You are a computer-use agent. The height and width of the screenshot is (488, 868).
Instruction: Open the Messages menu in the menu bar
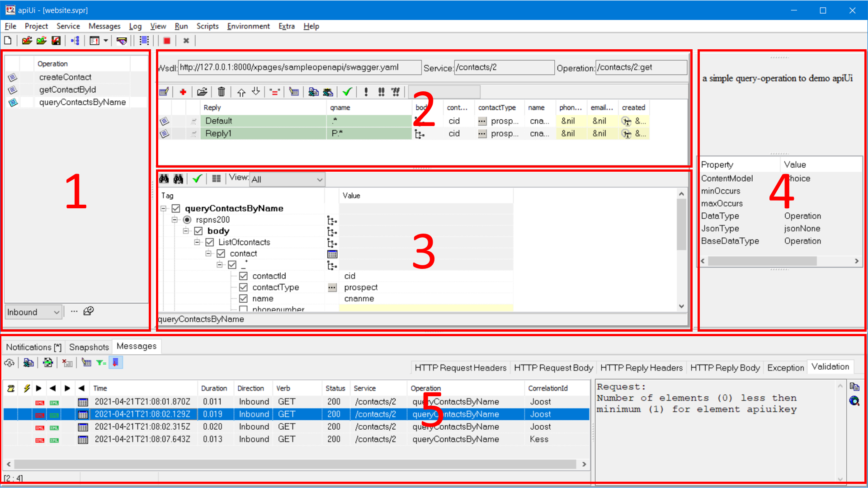[104, 26]
